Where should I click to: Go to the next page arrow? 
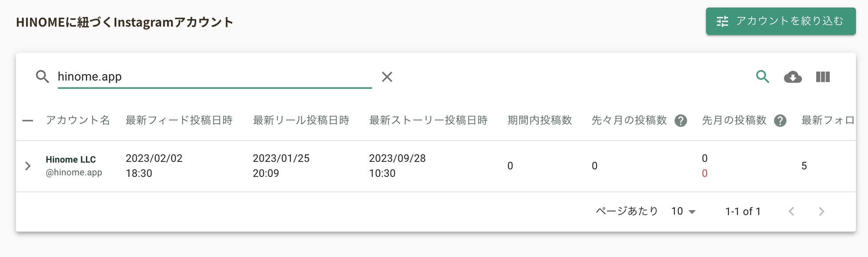coord(821,211)
